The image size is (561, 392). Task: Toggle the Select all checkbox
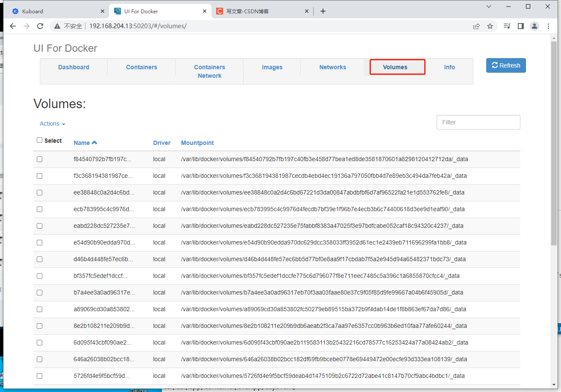pyautogui.click(x=40, y=140)
